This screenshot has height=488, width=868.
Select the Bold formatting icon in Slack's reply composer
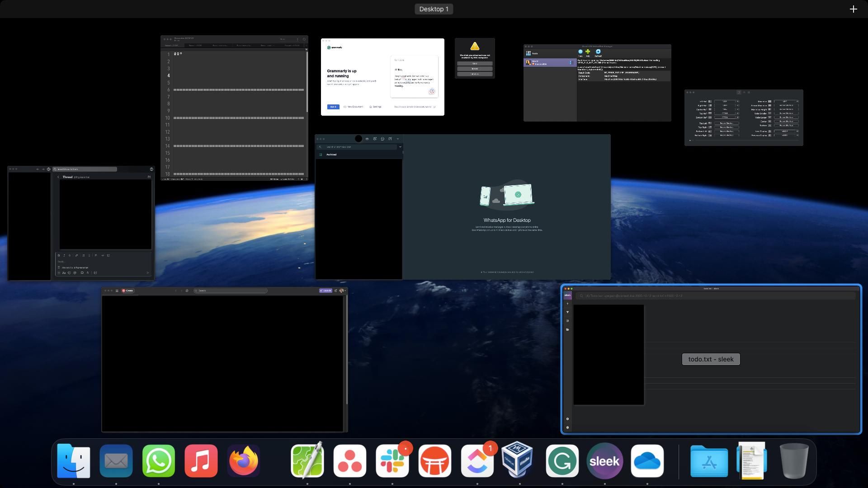tap(59, 255)
